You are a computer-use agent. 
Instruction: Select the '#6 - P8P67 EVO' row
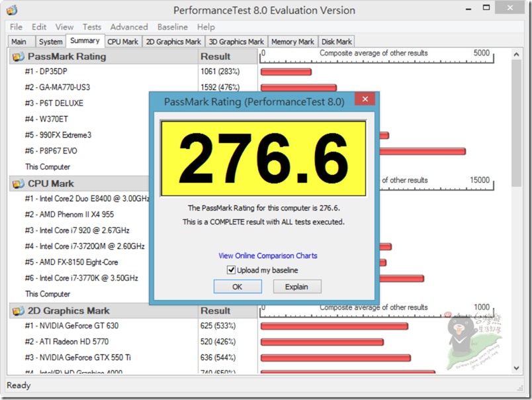51,151
